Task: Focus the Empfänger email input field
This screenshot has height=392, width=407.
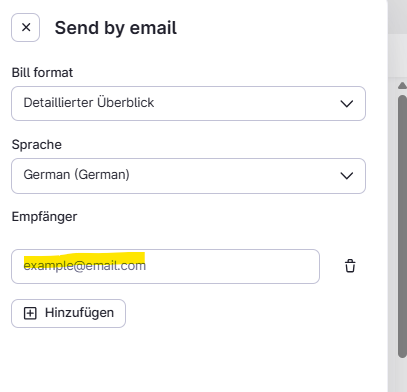Action: coord(165,266)
